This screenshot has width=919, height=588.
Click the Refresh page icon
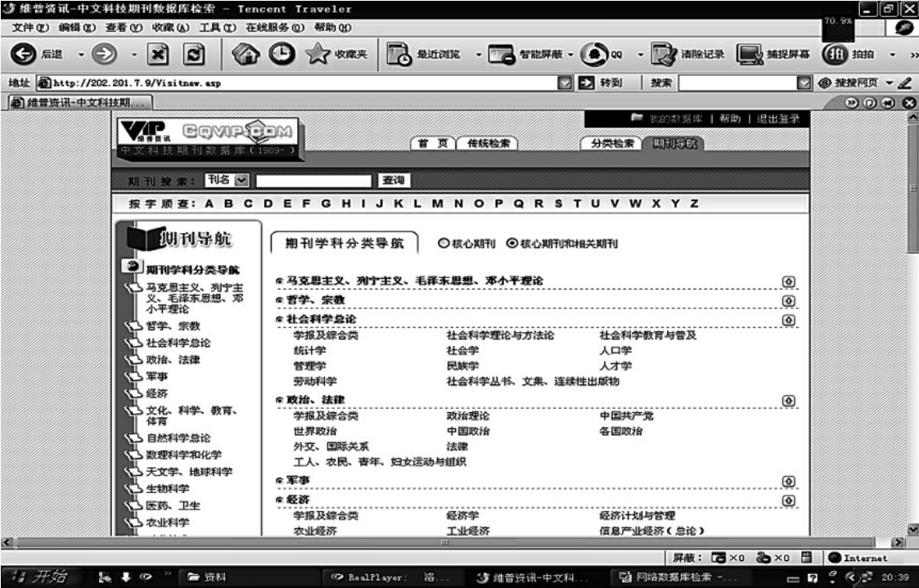pyautogui.click(x=194, y=55)
